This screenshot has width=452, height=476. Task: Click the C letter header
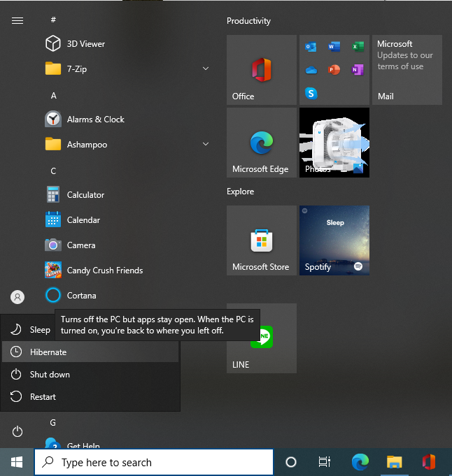(53, 171)
